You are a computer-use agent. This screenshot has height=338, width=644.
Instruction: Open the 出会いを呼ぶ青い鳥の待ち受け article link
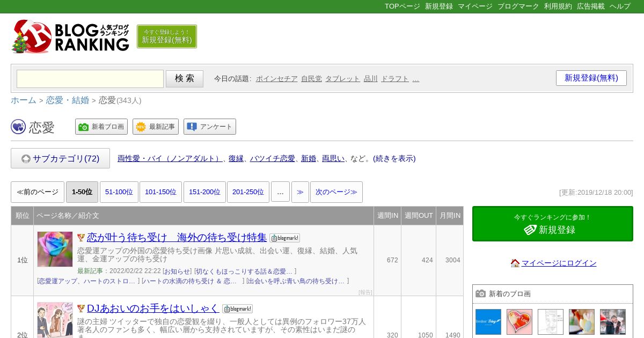click(297, 281)
